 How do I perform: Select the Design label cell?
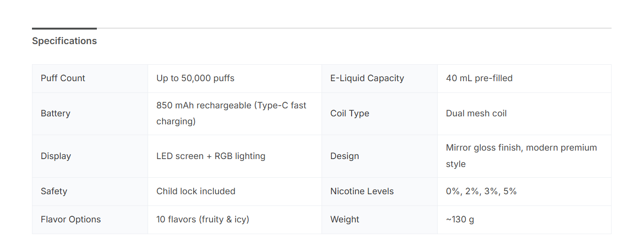pyautogui.click(x=345, y=156)
